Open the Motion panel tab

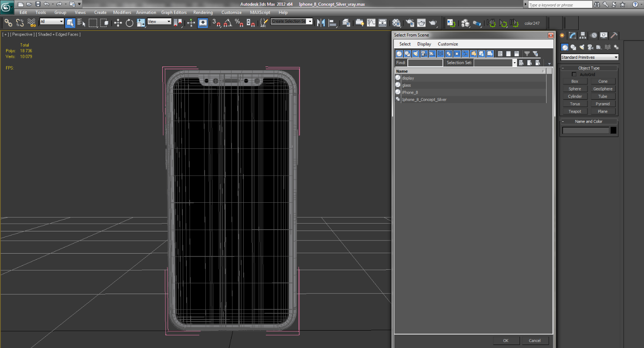pos(594,35)
